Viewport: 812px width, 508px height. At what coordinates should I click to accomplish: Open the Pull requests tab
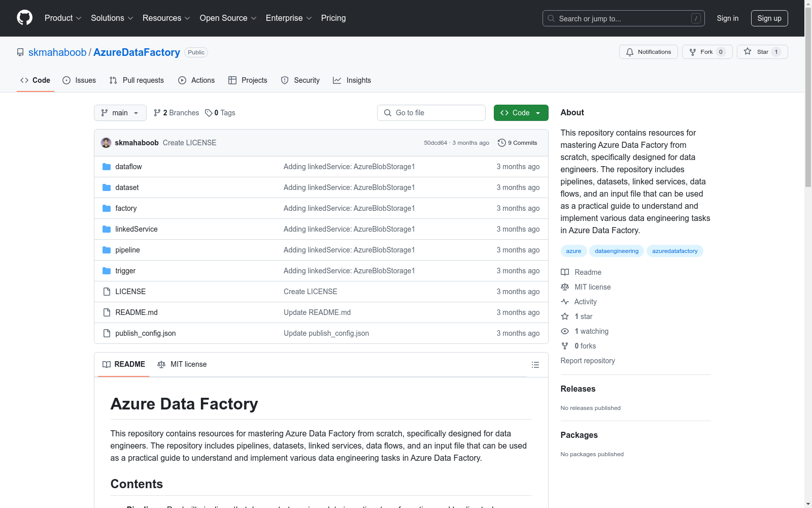(x=137, y=80)
